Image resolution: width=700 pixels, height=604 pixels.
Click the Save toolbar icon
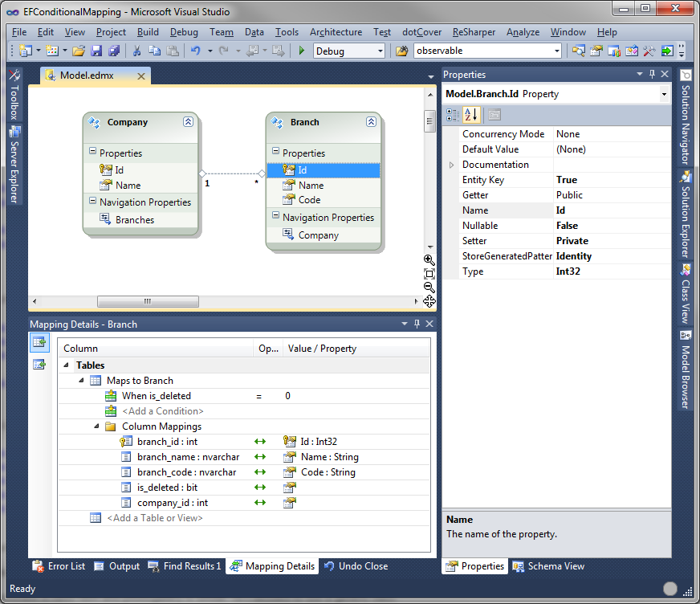tap(96, 51)
